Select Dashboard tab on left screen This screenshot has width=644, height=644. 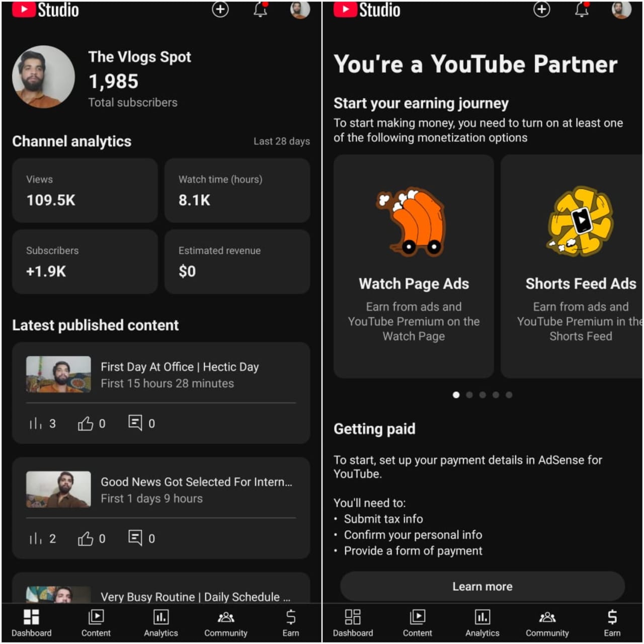32,623
